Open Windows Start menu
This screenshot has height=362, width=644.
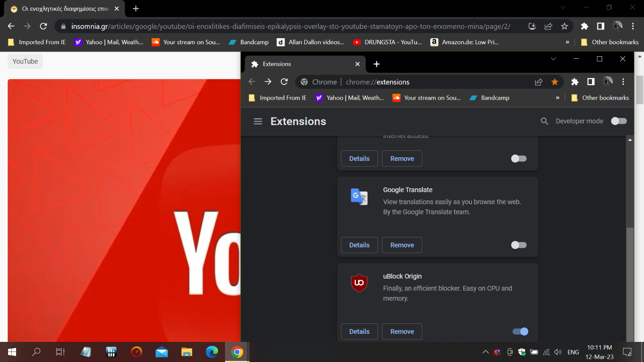coord(12,352)
